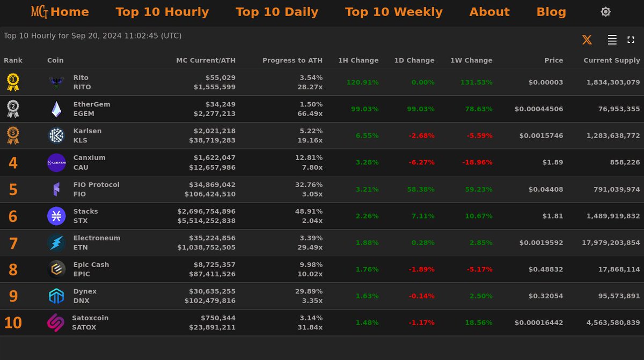Screen dimensions: 644x360
Task: Sort by Progress to ATH header
Action: click(292, 60)
